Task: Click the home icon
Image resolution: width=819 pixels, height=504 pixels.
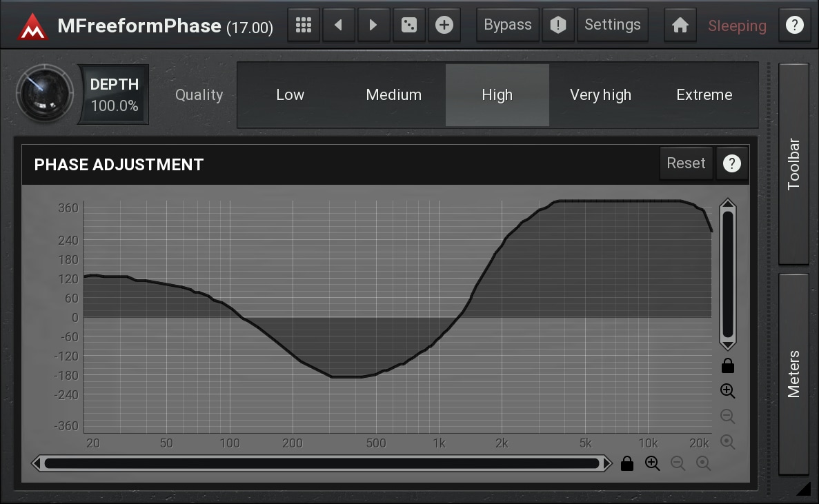Action: point(680,26)
